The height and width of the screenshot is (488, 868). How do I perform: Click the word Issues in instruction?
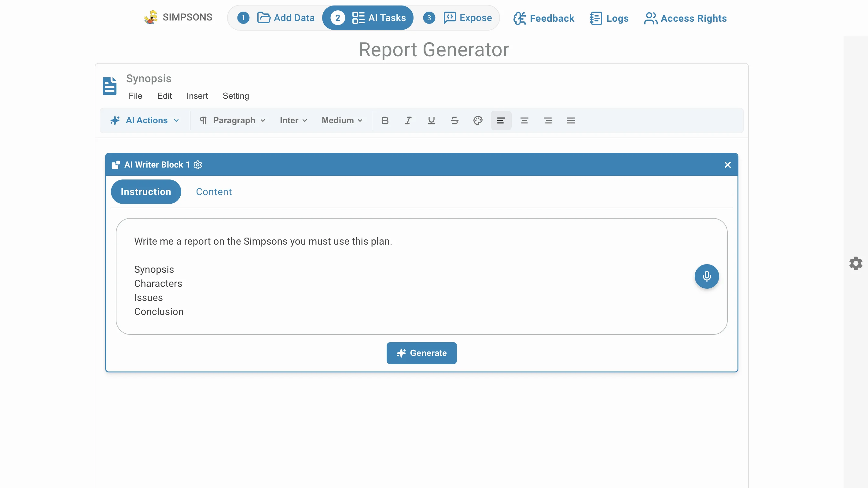[148, 298]
